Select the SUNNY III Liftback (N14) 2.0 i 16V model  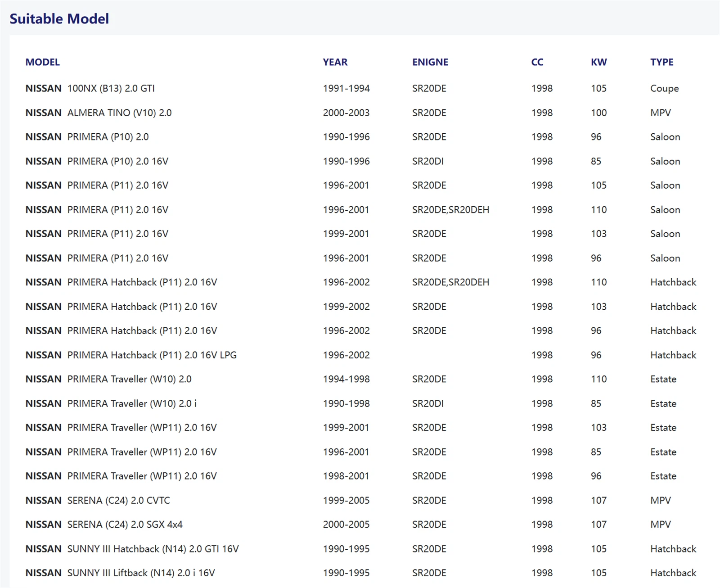point(120,573)
